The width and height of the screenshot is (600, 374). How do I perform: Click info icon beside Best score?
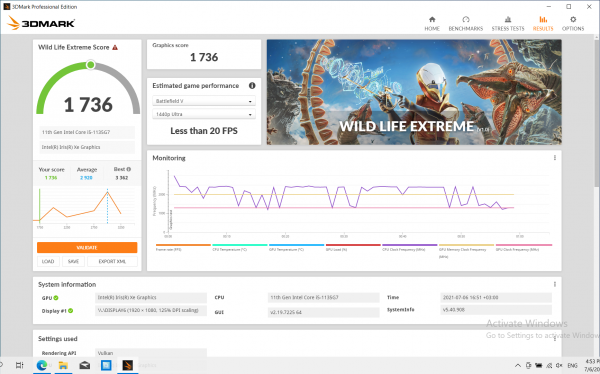(x=129, y=169)
